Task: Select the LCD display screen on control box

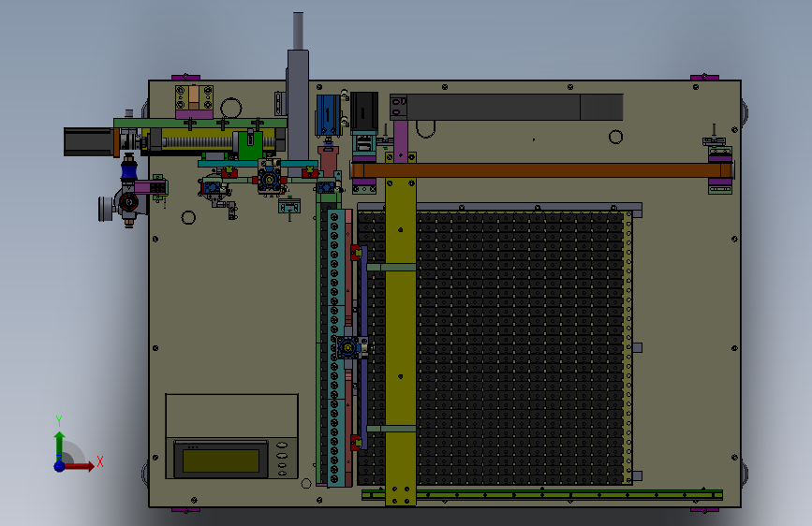Action: pyautogui.click(x=221, y=460)
